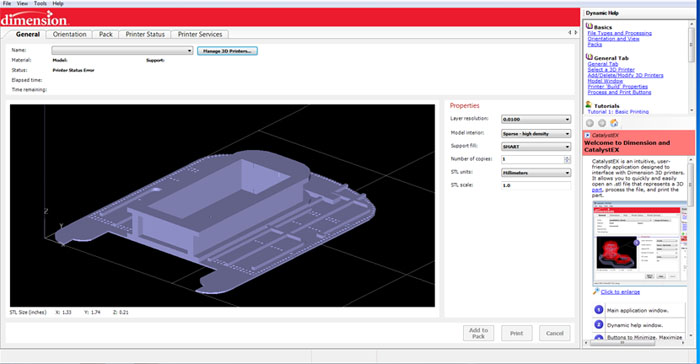
Task: Open the STL units dropdown
Action: (x=536, y=172)
